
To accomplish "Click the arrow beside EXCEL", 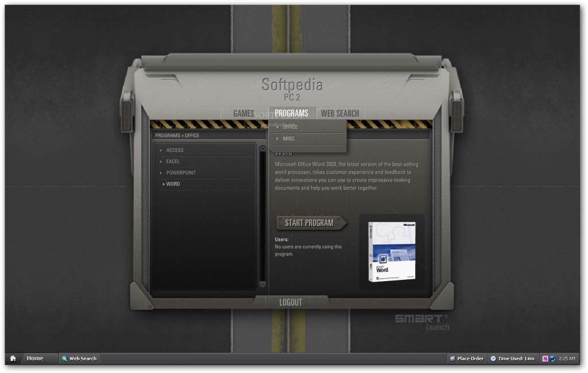I will tap(161, 161).
